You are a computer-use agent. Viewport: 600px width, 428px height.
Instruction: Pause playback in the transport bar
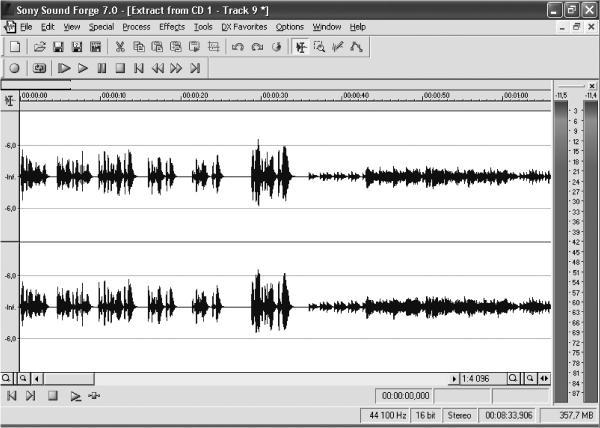click(x=101, y=68)
